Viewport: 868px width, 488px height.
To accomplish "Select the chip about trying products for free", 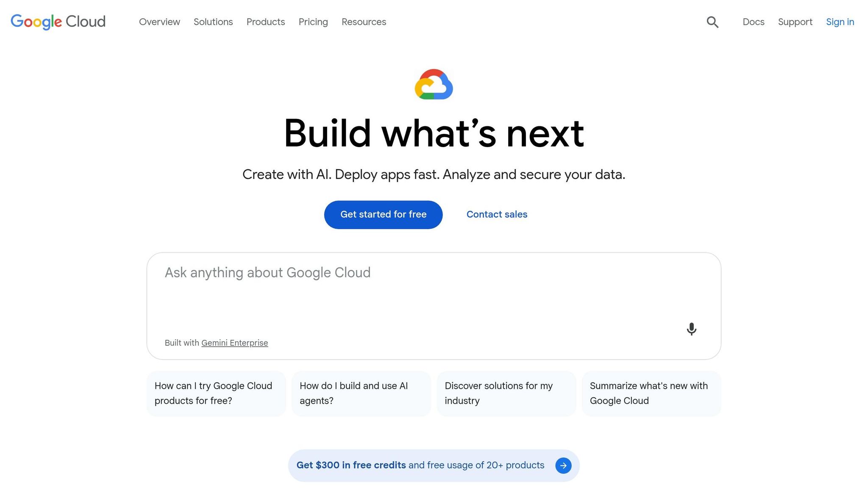I will (216, 393).
